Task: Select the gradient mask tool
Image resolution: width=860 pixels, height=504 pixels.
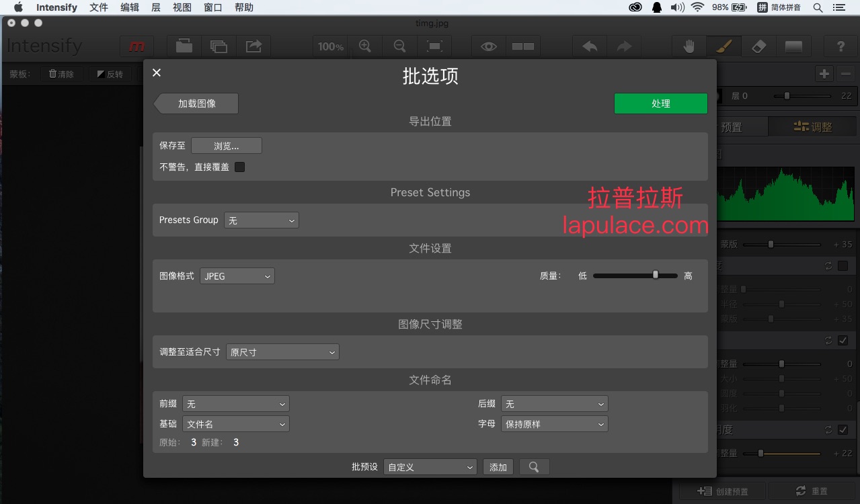Action: 793,46
